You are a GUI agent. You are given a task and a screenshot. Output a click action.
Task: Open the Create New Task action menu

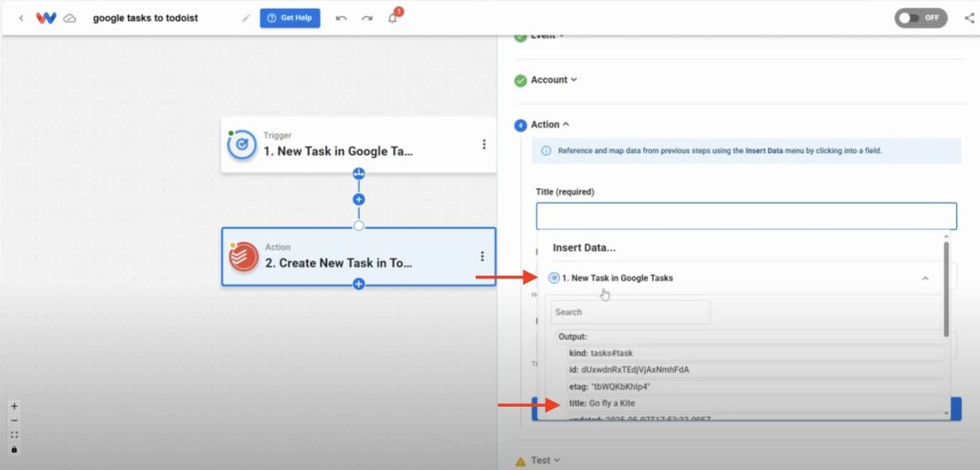pyautogui.click(x=482, y=257)
